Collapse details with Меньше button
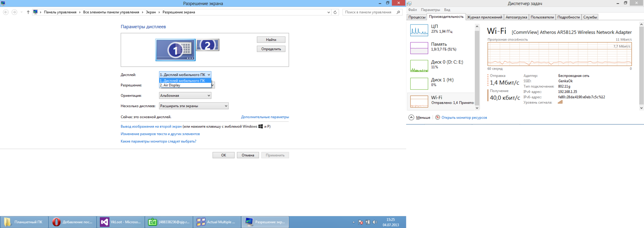The image size is (644, 228). [x=420, y=118]
